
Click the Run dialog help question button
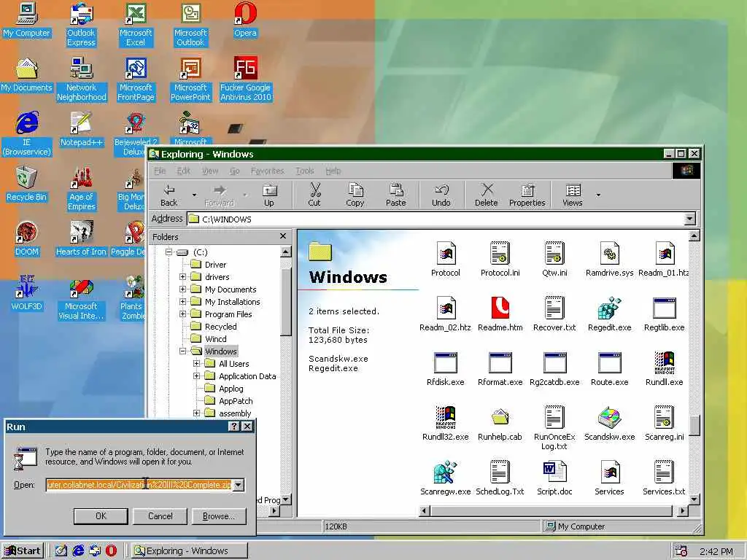[234, 426]
